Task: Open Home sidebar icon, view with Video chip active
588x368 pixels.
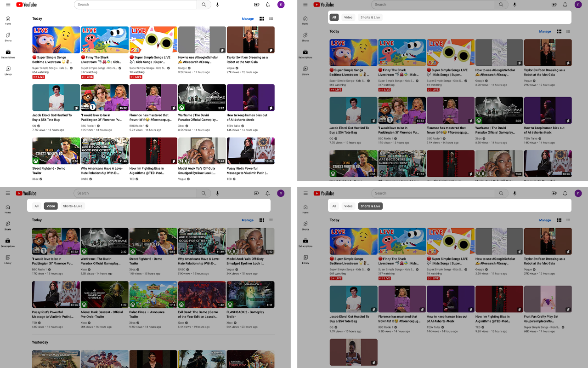Action: pos(8,208)
